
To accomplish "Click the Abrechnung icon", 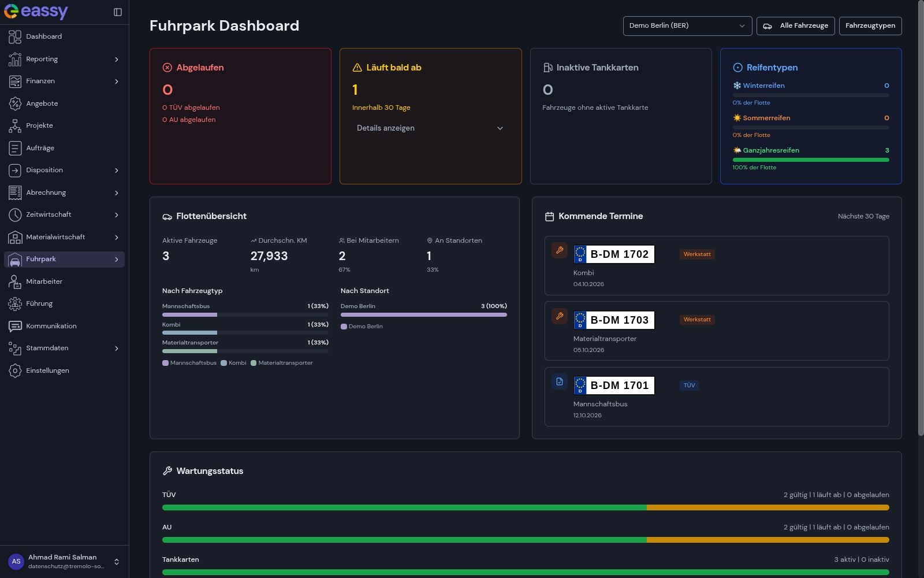I will [15, 192].
